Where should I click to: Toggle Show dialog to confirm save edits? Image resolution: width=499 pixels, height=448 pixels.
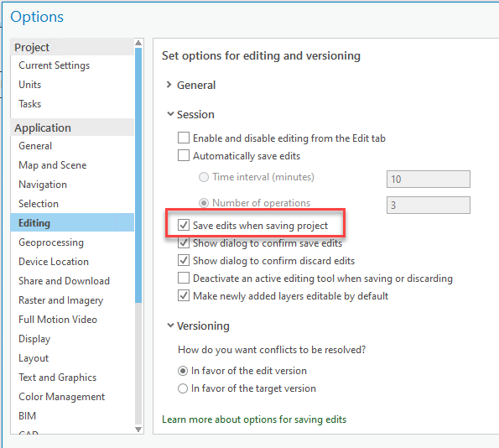pos(184,243)
